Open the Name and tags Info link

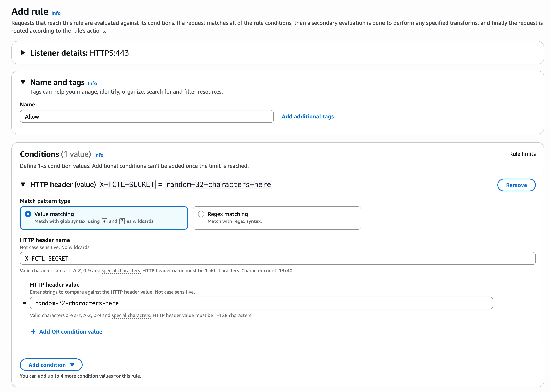tap(92, 83)
